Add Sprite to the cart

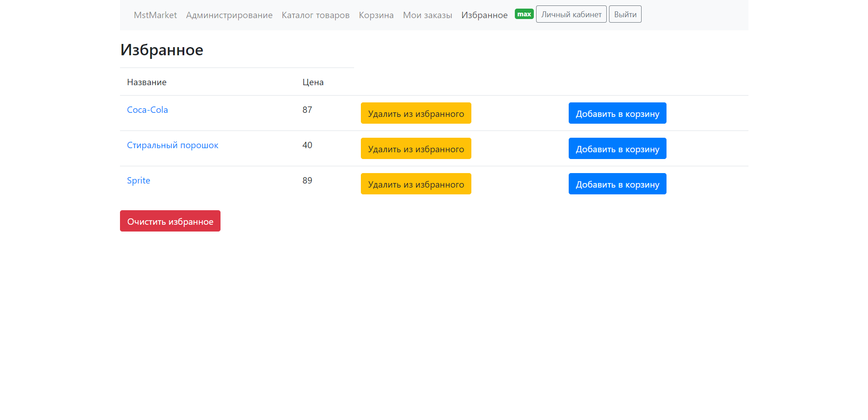(618, 184)
